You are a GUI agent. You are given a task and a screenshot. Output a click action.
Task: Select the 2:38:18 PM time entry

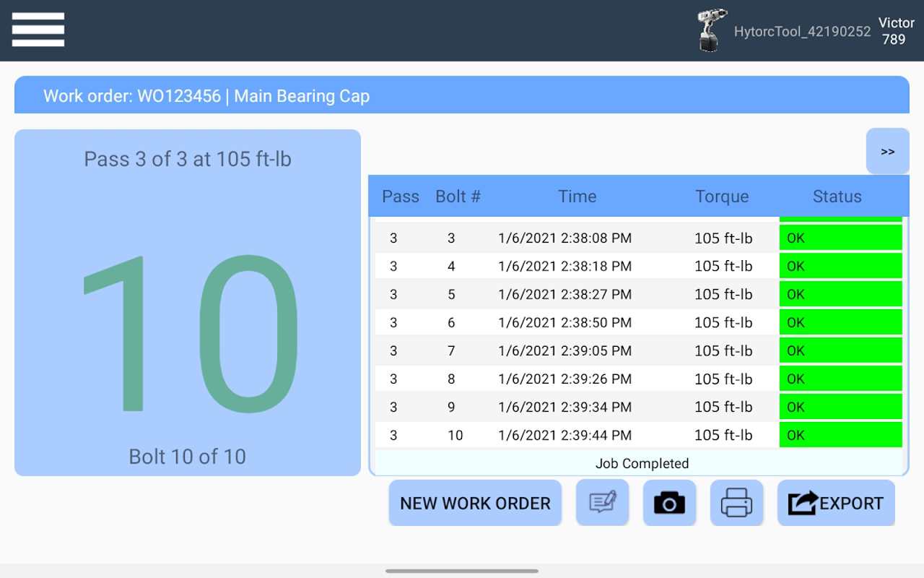click(x=565, y=266)
